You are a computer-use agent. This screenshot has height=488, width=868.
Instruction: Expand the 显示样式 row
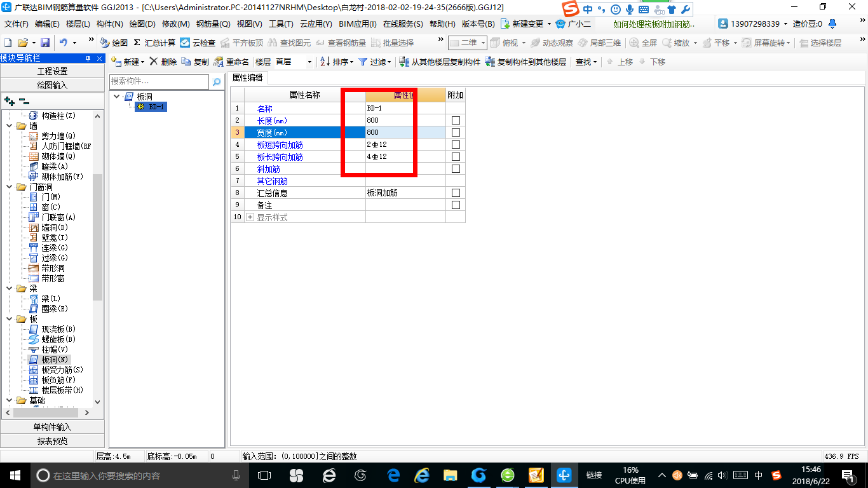point(250,217)
